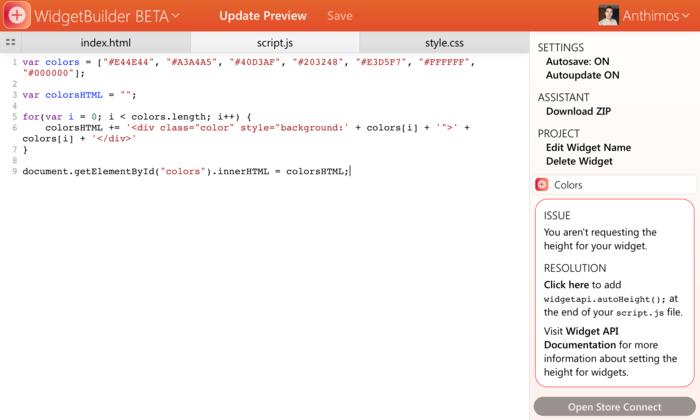Click the grid view icon beside the tabs
The image size is (700, 420).
[11, 42]
